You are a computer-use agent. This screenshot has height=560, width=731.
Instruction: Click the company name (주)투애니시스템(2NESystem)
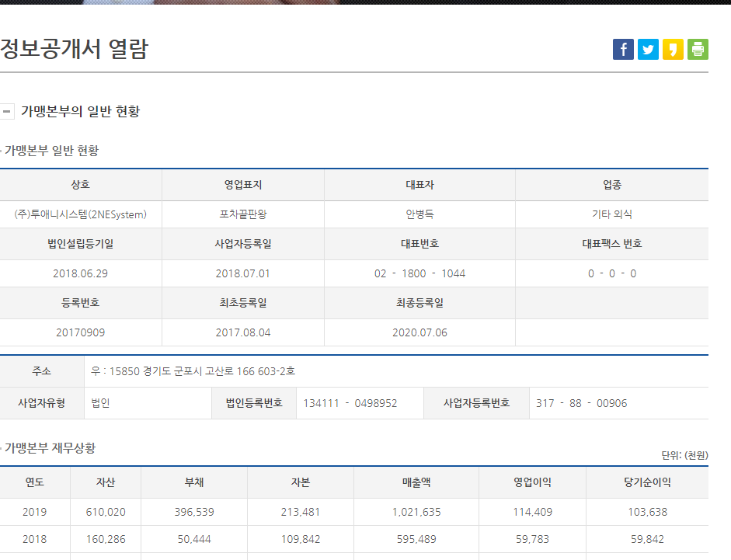80,214
